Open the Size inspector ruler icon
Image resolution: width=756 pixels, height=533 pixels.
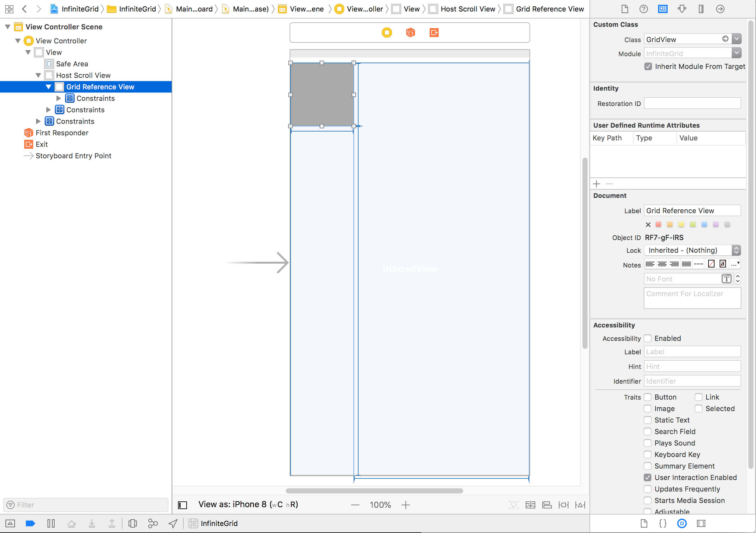tap(701, 9)
